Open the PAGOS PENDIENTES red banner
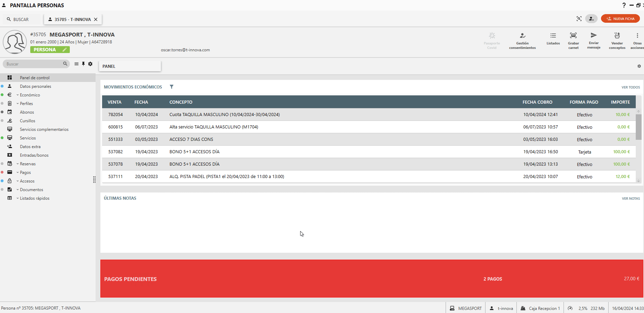Screen dimensions: 644x313 click(372, 279)
